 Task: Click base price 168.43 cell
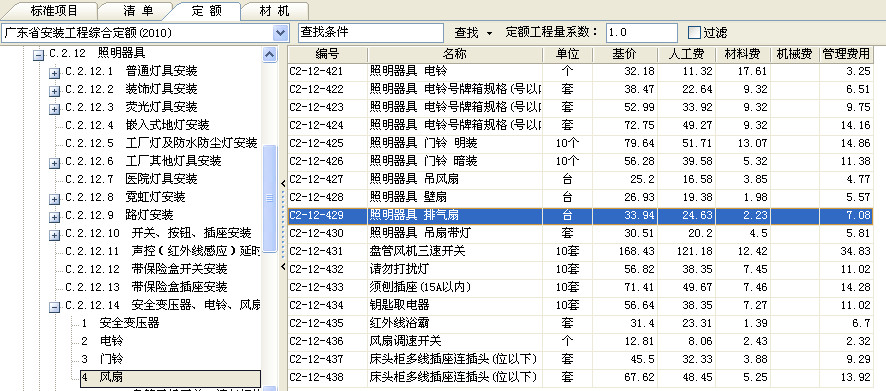click(625, 251)
